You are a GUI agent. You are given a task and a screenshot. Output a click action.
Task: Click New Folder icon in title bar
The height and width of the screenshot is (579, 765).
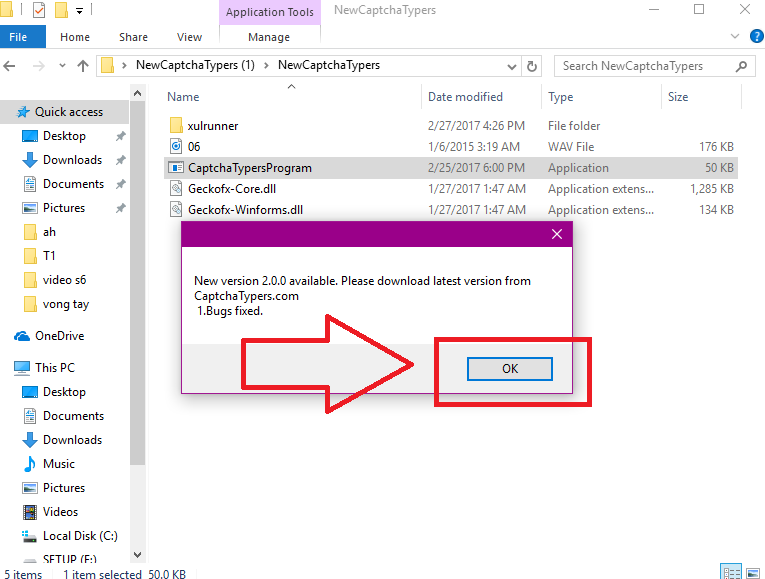click(61, 10)
